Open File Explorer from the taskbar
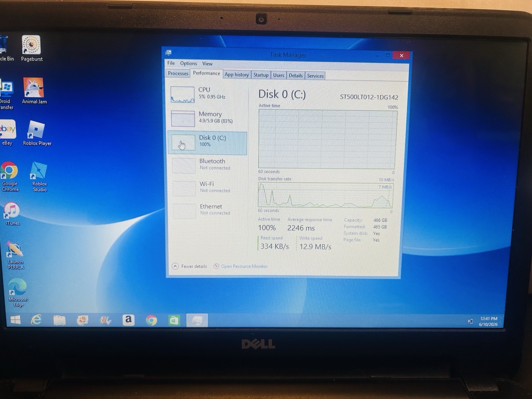Viewport: 532px width, 399px height. (59, 320)
